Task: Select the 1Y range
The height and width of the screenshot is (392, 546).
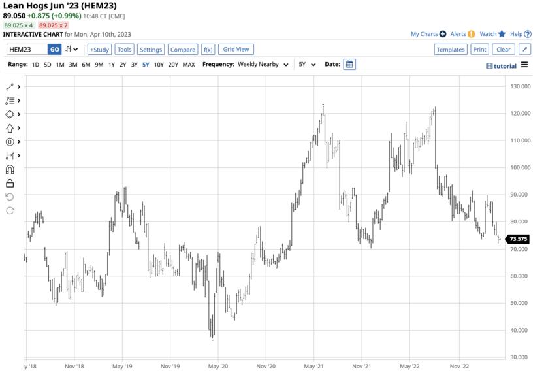Action: pyautogui.click(x=112, y=65)
